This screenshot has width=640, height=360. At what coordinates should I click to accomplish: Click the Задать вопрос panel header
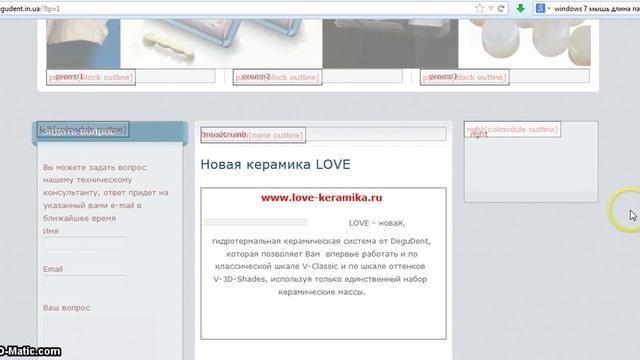point(110,133)
